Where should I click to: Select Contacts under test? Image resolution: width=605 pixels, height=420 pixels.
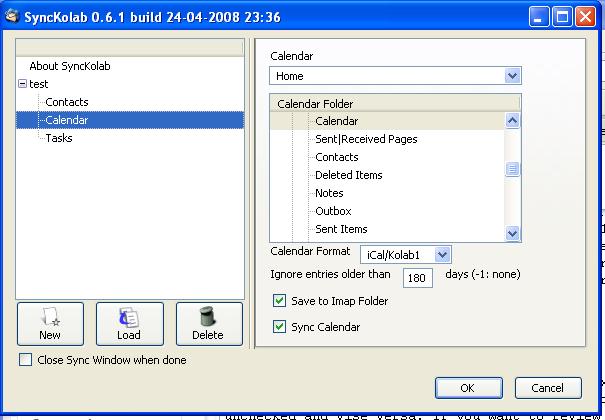[x=67, y=102]
